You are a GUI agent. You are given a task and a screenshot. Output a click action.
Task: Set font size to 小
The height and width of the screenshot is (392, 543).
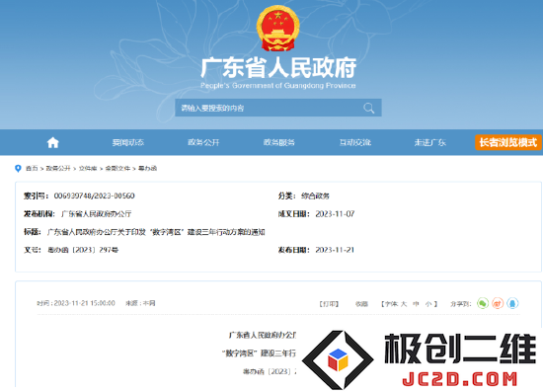click(x=428, y=304)
